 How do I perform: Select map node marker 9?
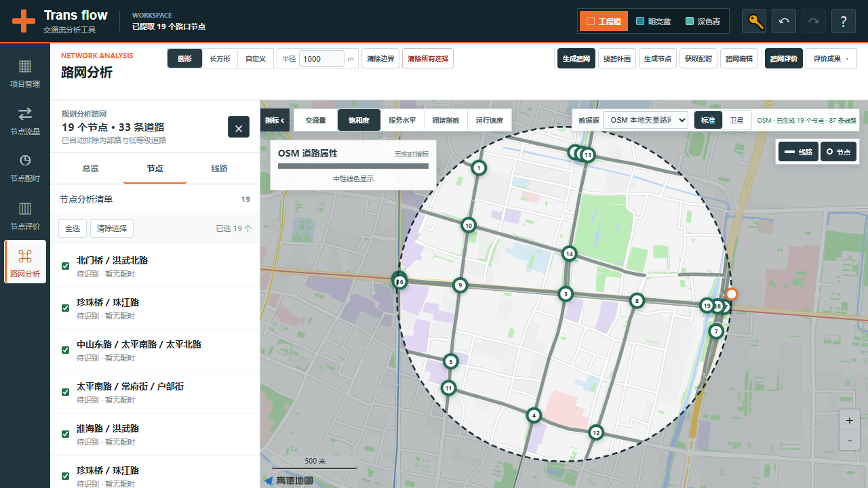[460, 285]
